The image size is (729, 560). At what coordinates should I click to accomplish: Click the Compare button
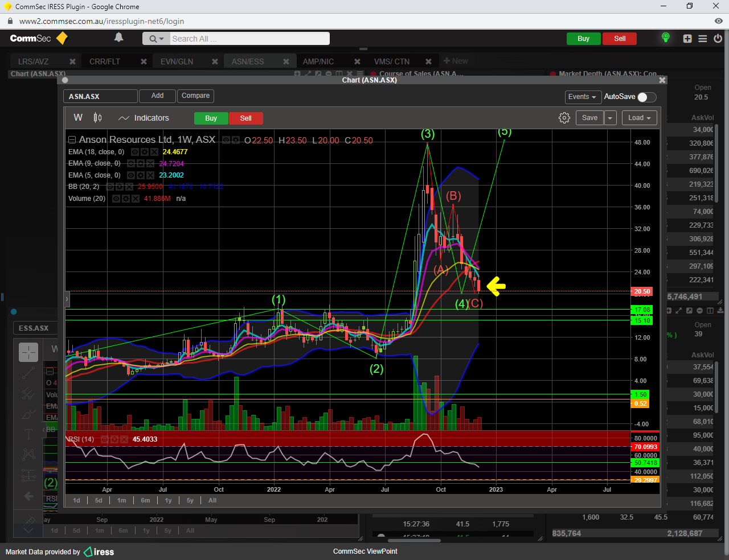[x=195, y=96]
